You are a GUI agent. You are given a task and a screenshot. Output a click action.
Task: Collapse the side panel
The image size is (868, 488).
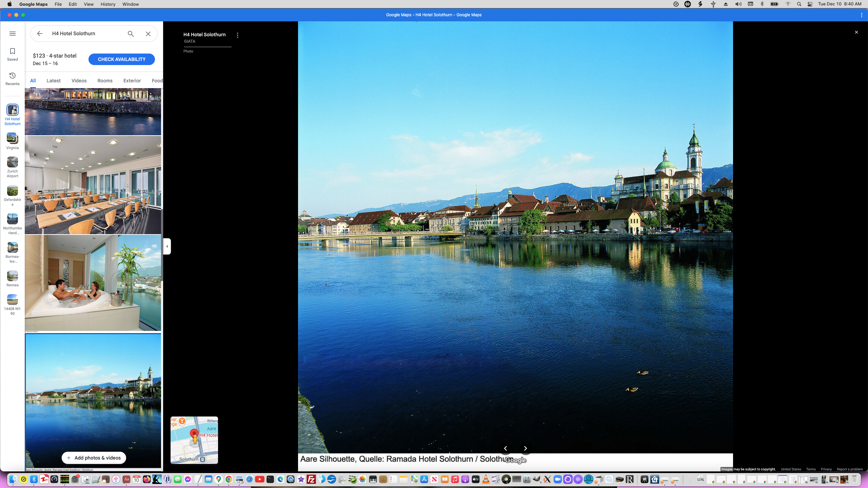click(x=167, y=246)
